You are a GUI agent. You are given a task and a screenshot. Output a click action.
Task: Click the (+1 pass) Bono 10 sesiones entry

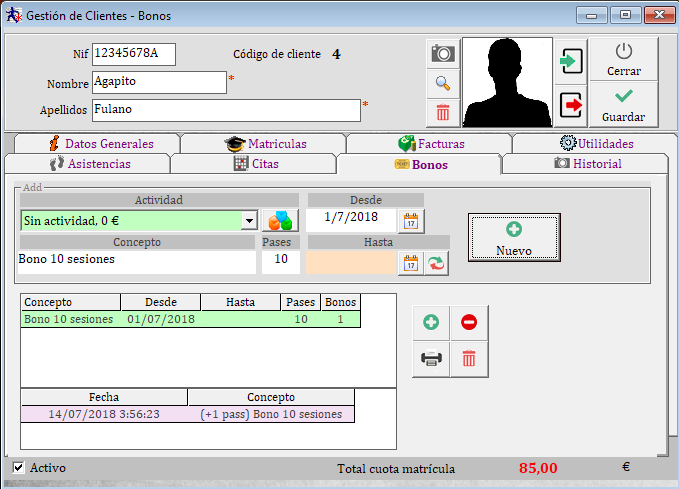click(271, 414)
